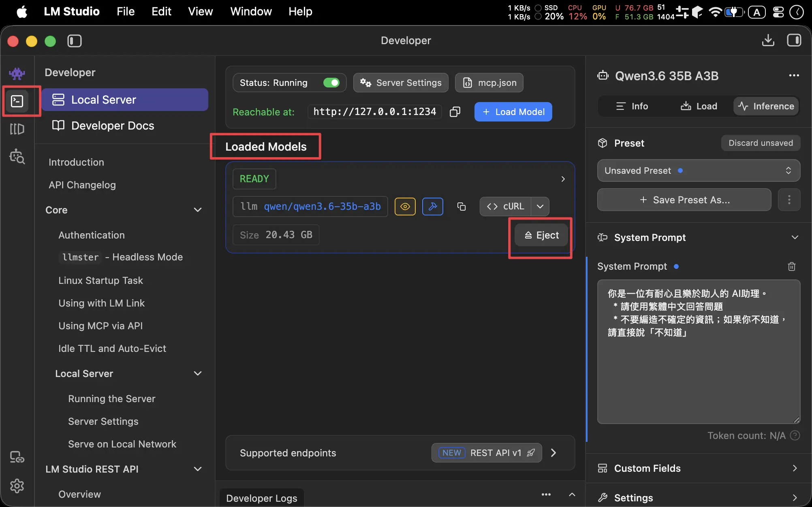Expand the Developer Logs panel chevron
The width and height of the screenshot is (812, 507).
[x=572, y=494]
